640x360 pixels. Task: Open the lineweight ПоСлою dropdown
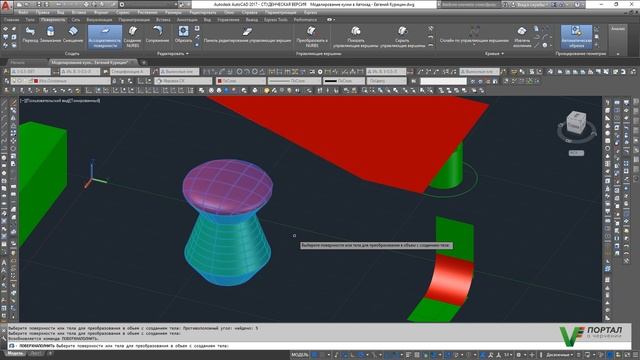tap(344, 81)
